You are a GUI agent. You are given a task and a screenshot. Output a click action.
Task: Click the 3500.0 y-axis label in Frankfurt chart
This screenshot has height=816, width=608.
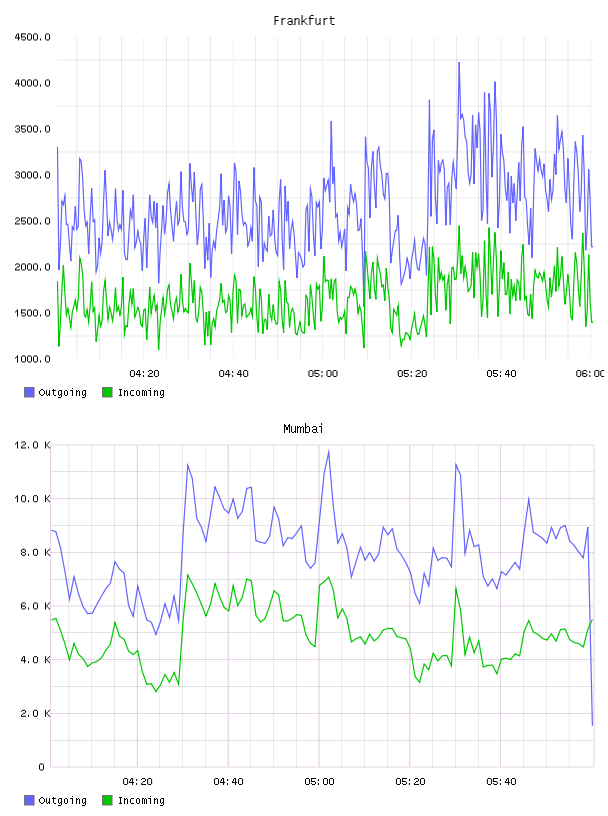coord(32,129)
